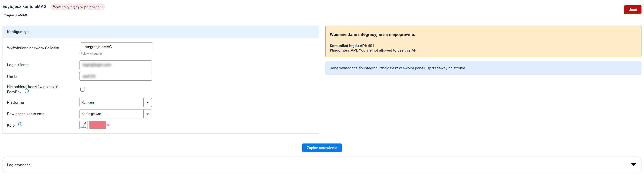The height and width of the screenshot is (176, 644).
Task: Click into the Login klienta field
Action: point(116,65)
